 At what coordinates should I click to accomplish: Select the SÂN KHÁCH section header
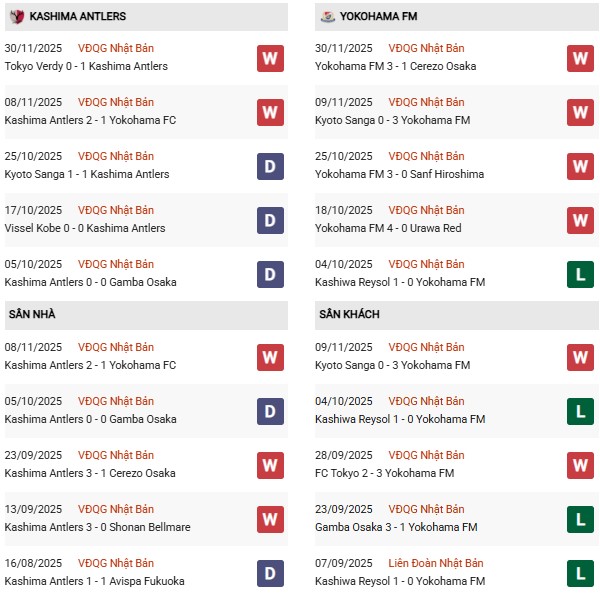click(350, 314)
